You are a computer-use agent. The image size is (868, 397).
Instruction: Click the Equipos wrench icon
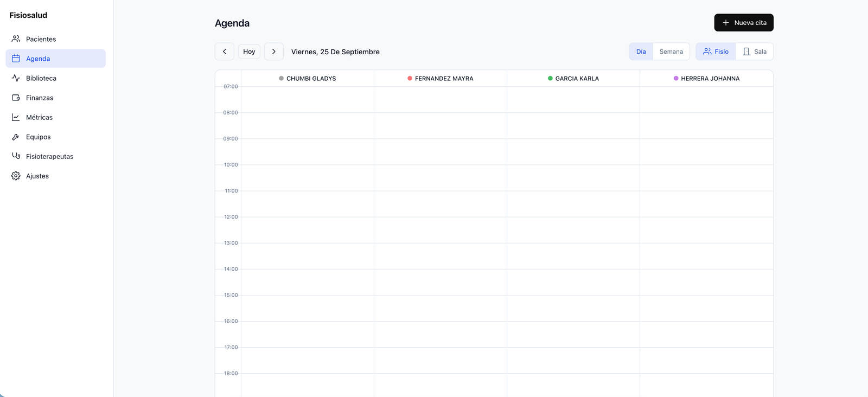tap(16, 137)
